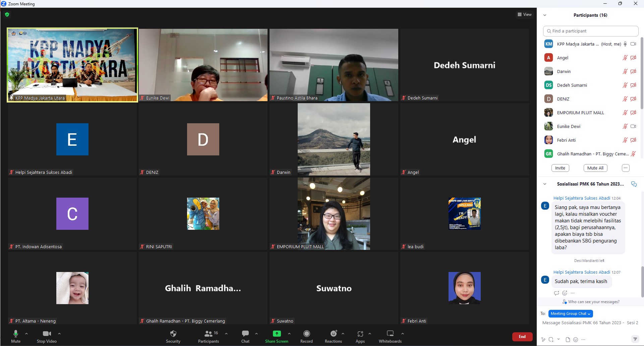
Task: Click the encryption shield icon at top-left
Action: coord(7,14)
